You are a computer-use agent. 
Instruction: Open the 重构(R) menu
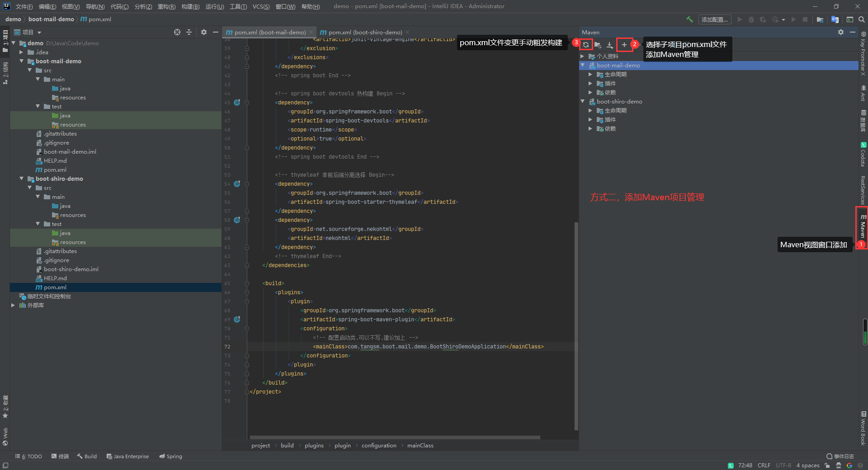point(166,6)
